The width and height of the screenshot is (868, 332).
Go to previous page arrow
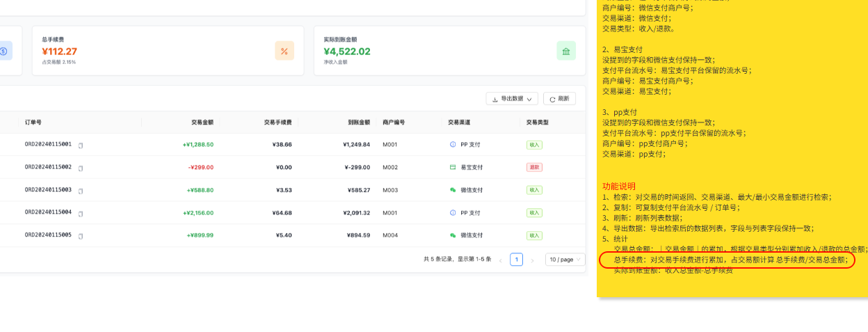500,260
